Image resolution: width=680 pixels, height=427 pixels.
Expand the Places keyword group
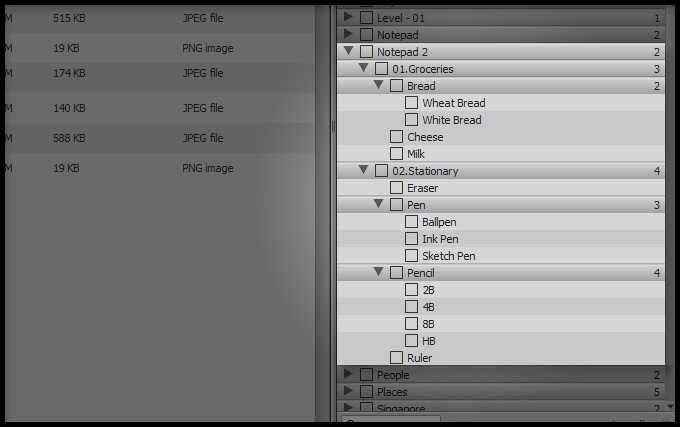(348, 392)
